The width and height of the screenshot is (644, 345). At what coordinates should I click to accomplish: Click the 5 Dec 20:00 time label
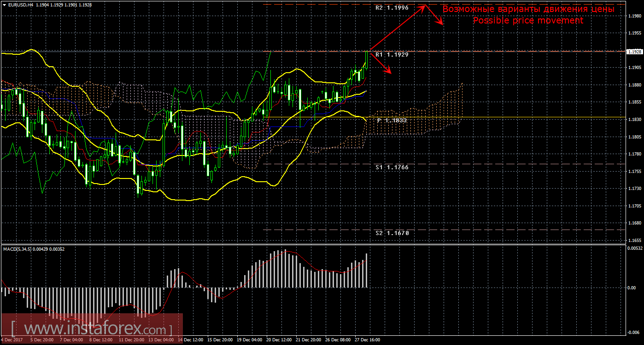[x=41, y=340]
